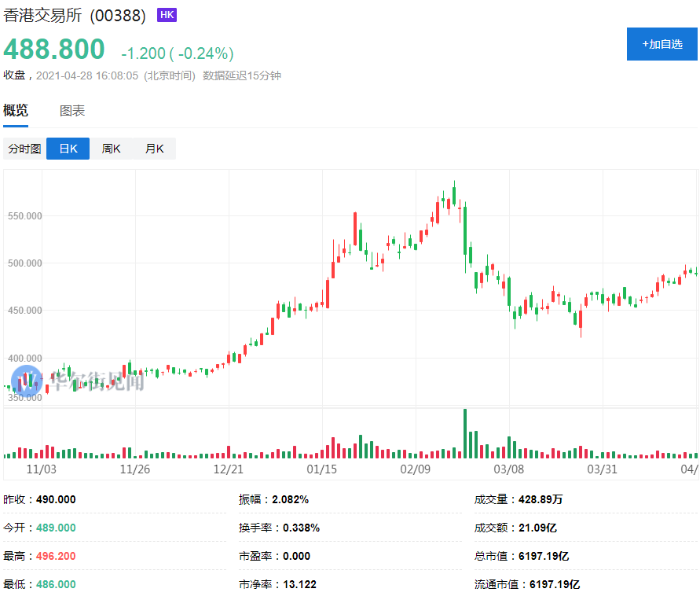Image resolution: width=700 pixels, height=596 pixels.
Task: Select the 分时图 chart view
Action: [x=24, y=149]
